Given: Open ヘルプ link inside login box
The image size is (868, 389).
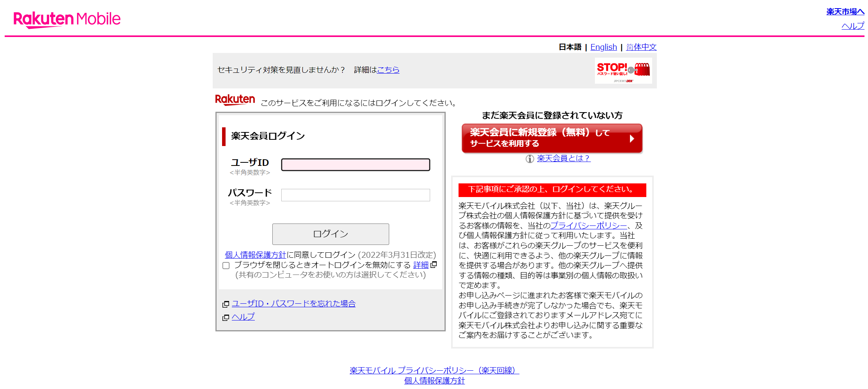Looking at the screenshot, I should (243, 317).
